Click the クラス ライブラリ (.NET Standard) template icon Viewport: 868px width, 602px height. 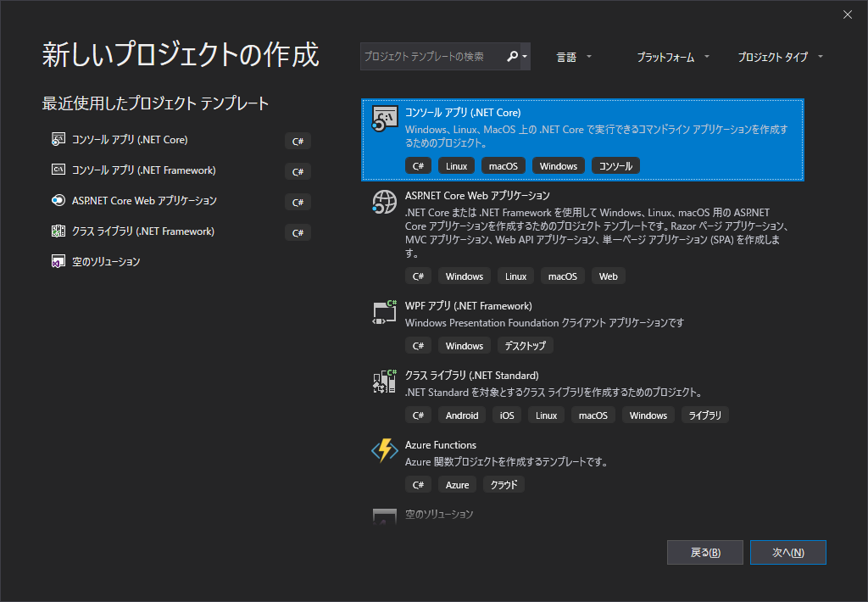coord(384,381)
